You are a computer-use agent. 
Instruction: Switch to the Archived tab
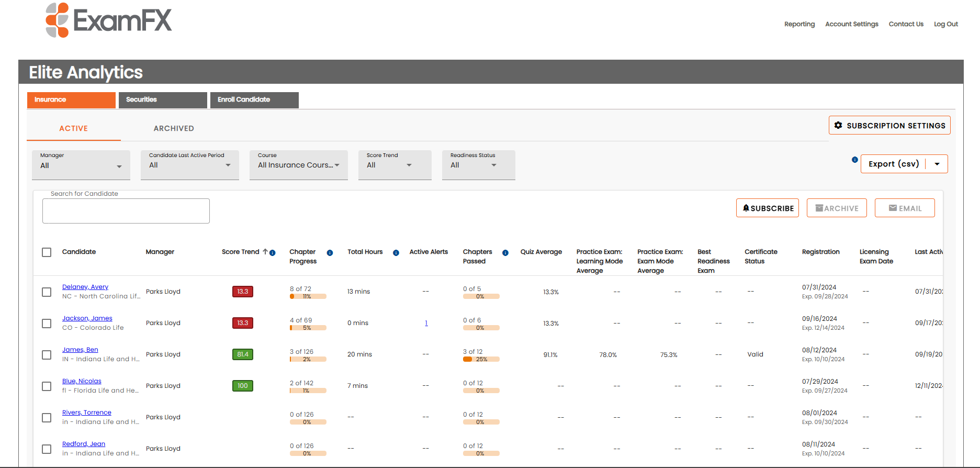point(174,129)
